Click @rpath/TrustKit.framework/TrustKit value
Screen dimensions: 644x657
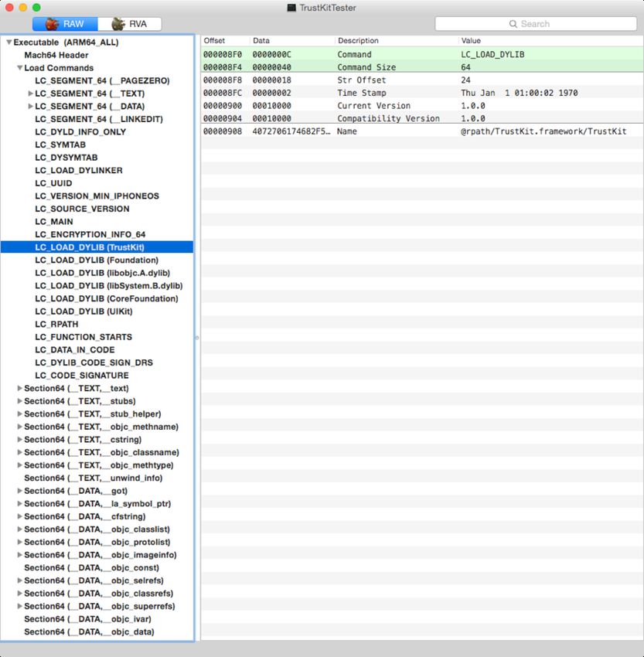[543, 131]
